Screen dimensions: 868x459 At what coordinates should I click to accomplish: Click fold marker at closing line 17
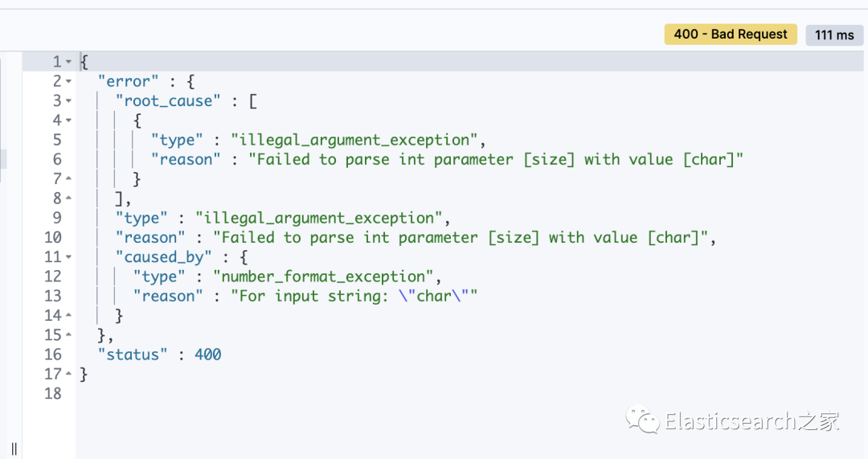point(69,375)
